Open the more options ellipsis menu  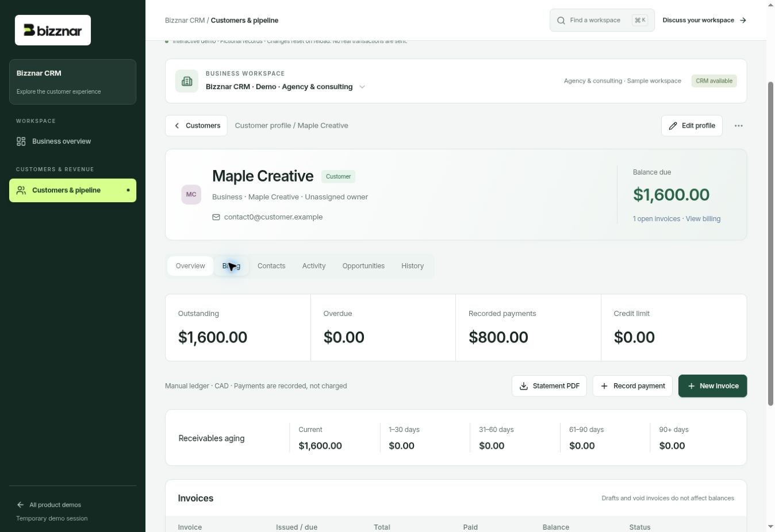pyautogui.click(x=739, y=126)
